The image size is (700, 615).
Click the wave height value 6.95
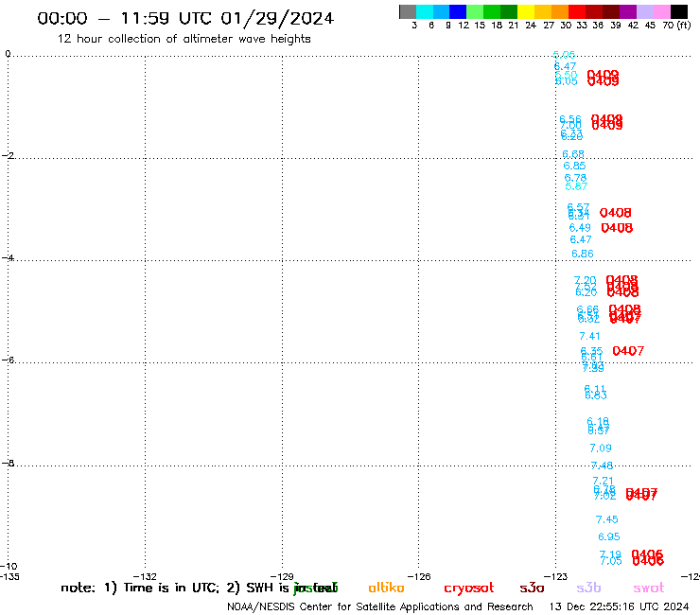point(609,536)
